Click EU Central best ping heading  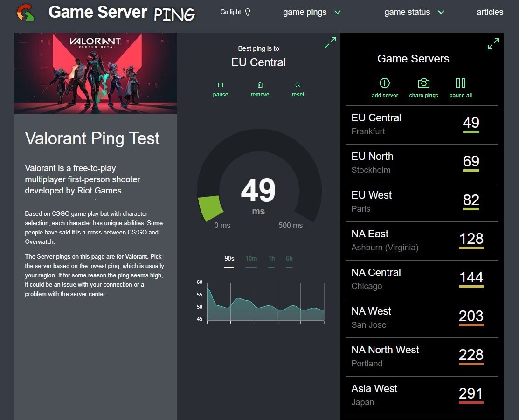coord(258,62)
